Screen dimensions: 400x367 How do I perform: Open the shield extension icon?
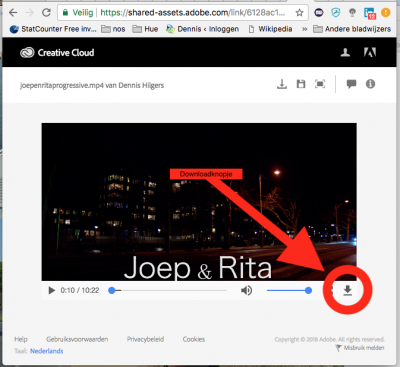tap(336, 13)
